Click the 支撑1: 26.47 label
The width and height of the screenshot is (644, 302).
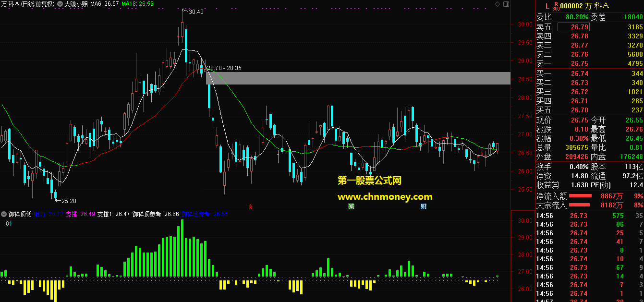tap(113, 214)
